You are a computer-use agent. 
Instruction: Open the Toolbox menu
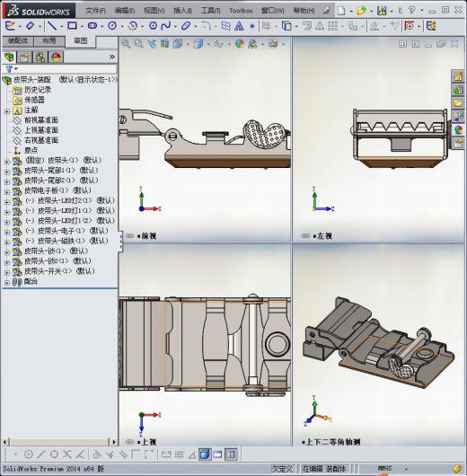(x=241, y=11)
